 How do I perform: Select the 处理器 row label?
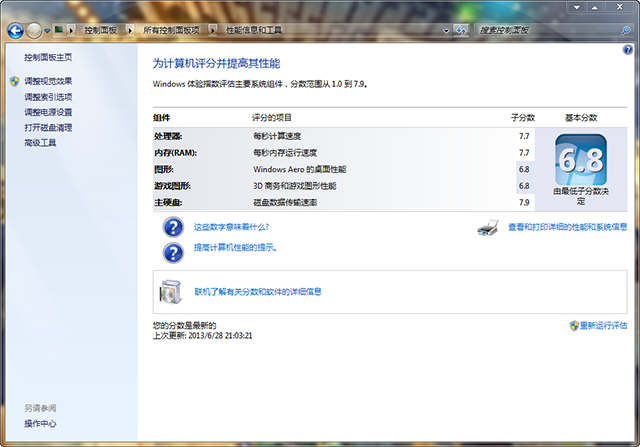[x=168, y=136]
